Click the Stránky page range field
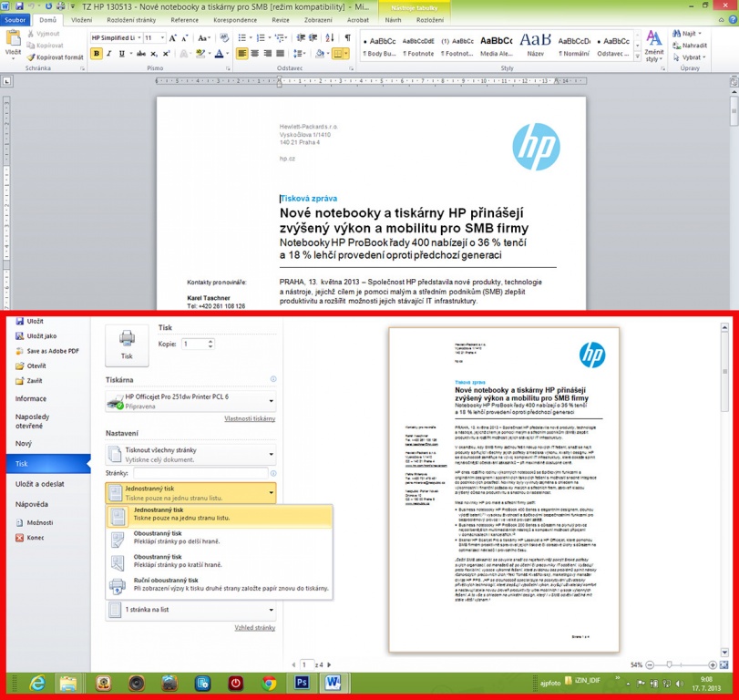Image resolution: width=739 pixels, height=700 pixels. coord(200,473)
